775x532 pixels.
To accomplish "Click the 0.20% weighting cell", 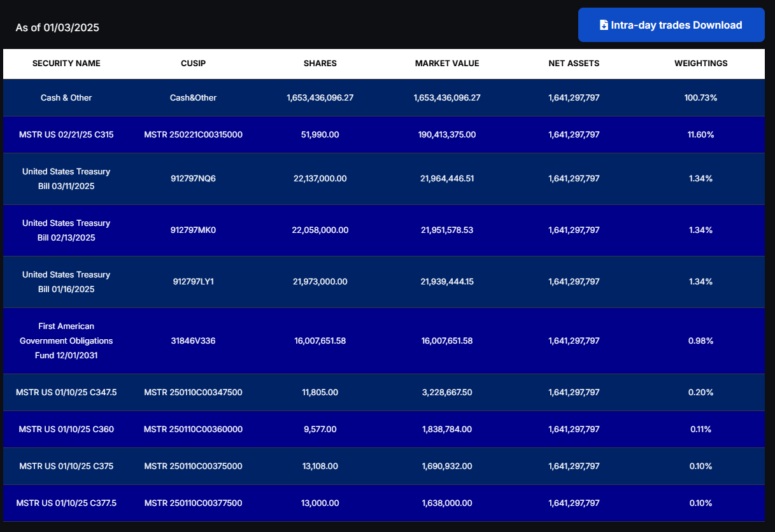I will (x=700, y=393).
